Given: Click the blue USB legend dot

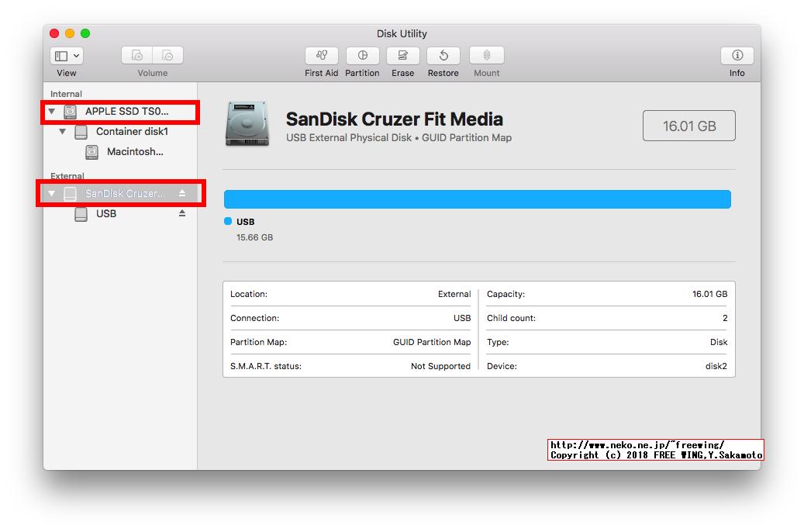Looking at the screenshot, I should click(x=228, y=221).
